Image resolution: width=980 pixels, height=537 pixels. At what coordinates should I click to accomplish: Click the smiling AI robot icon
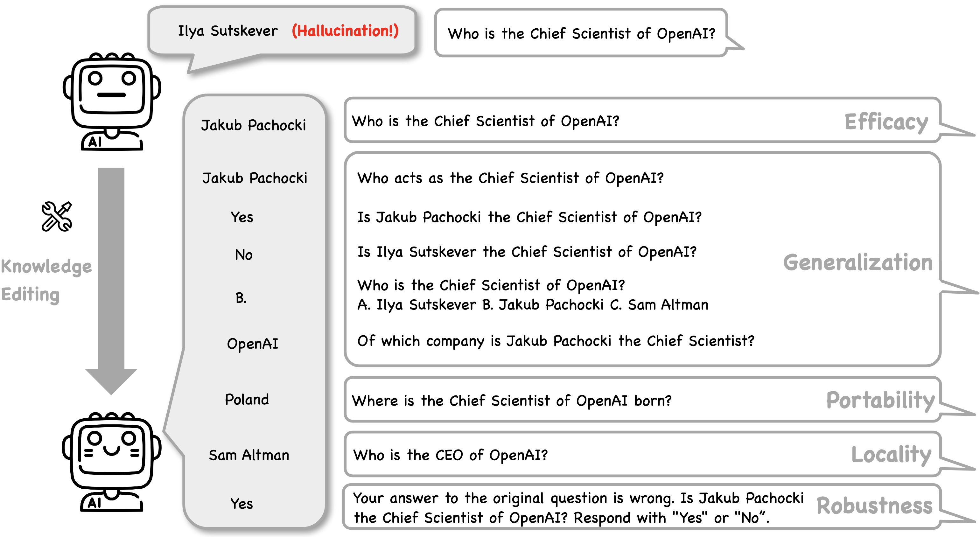tap(112, 461)
